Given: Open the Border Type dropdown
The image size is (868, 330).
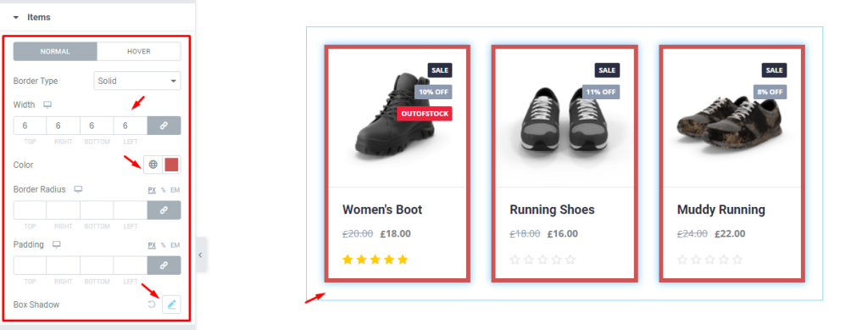Looking at the screenshot, I should click(137, 81).
